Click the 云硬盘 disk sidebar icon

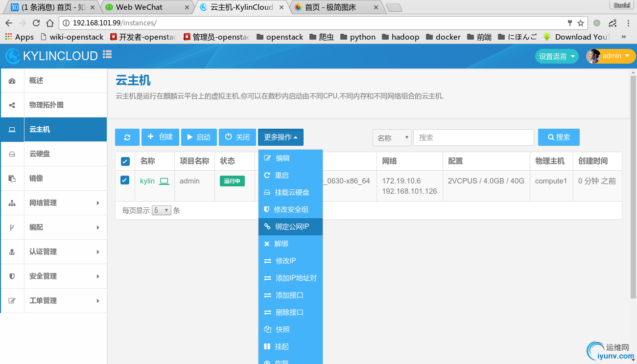tap(12, 154)
